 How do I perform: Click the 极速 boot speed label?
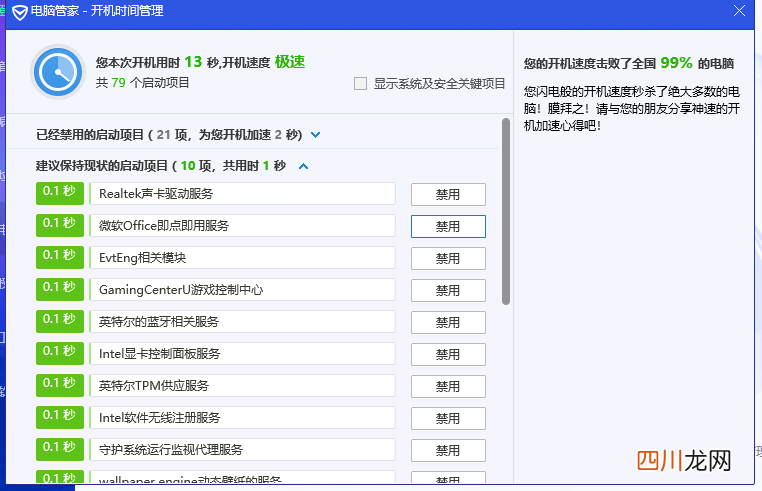[290, 62]
